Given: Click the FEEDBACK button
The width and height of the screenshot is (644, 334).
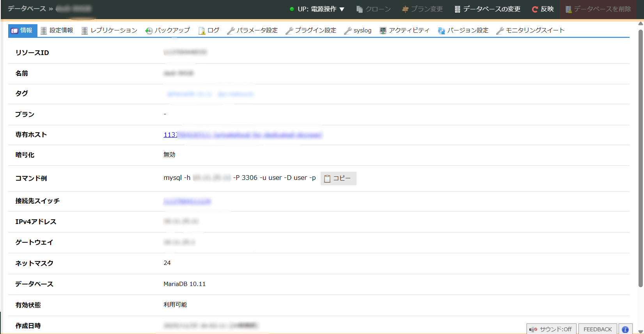Looking at the screenshot, I should pos(598,329).
